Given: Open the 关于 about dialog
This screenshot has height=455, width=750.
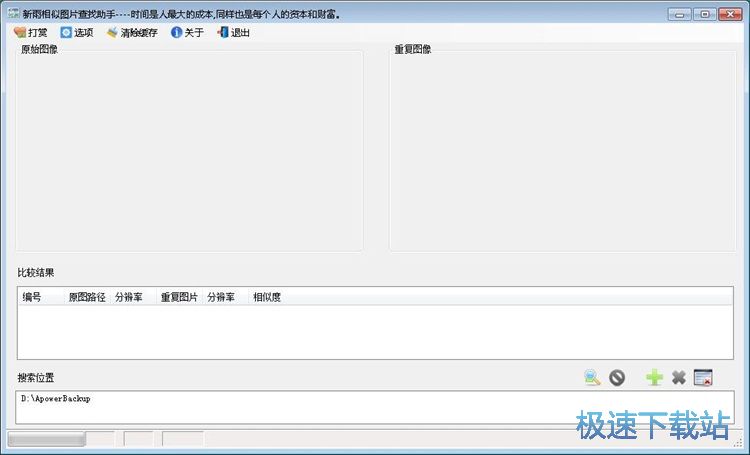Looking at the screenshot, I should click(x=188, y=33).
